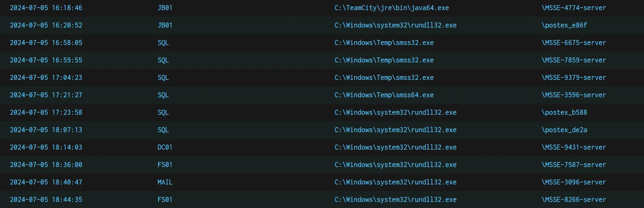The height and width of the screenshot is (208, 644).
Task: Click the MAIL hostname
Action: (x=165, y=182)
